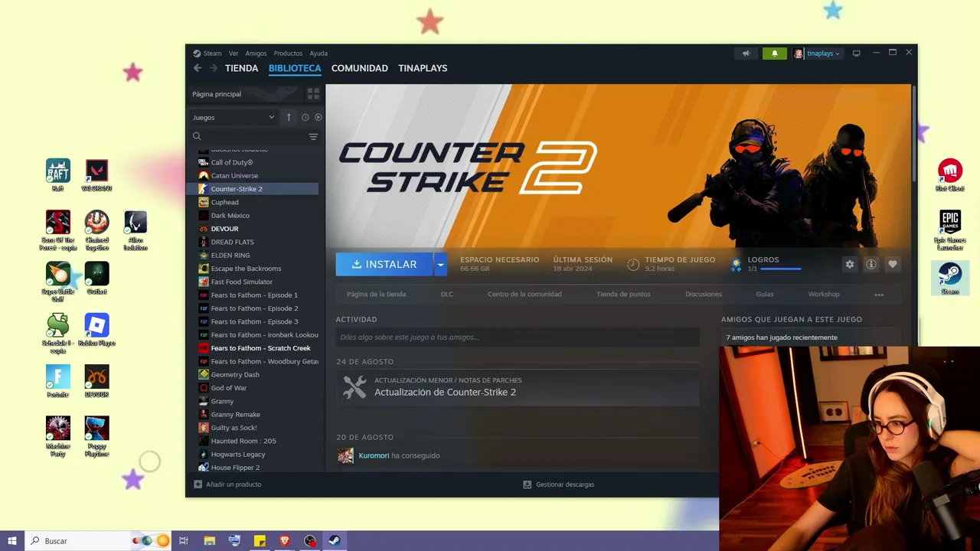Image resolution: width=980 pixels, height=551 pixels.
Task: Open Kuromori's profile link
Action: click(374, 455)
